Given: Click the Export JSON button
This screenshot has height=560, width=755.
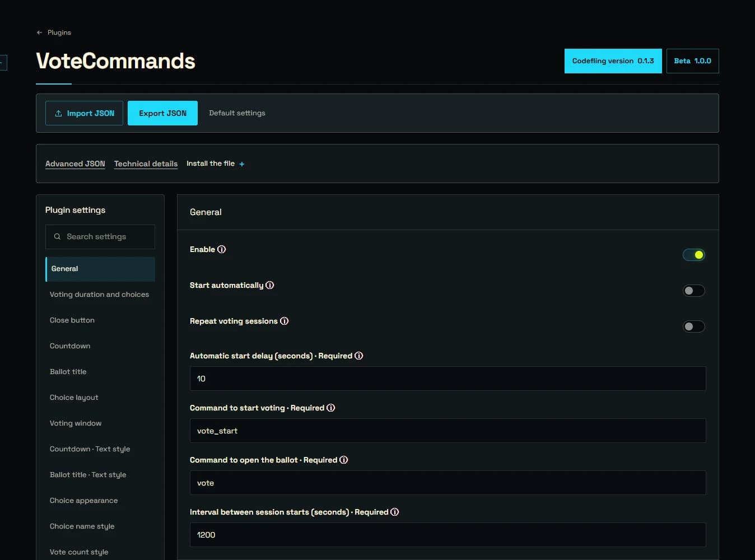Looking at the screenshot, I should (162, 113).
